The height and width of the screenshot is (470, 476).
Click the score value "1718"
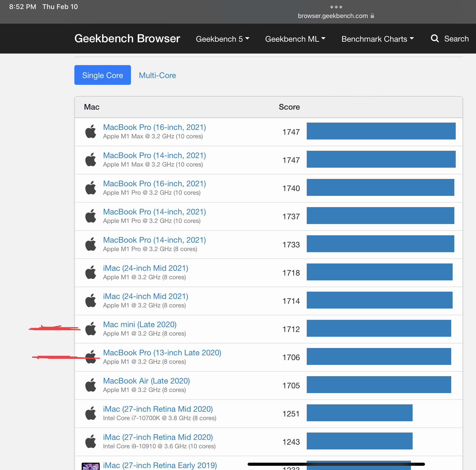(x=291, y=273)
